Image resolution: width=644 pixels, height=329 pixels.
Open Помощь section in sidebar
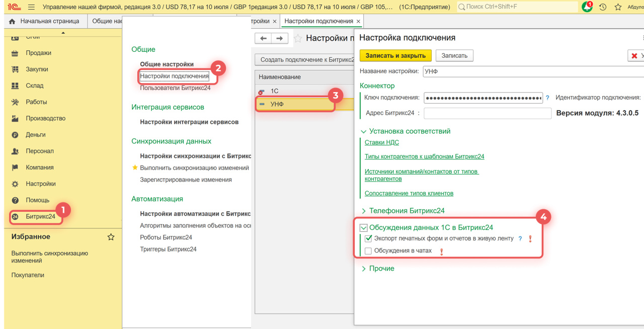tap(38, 200)
